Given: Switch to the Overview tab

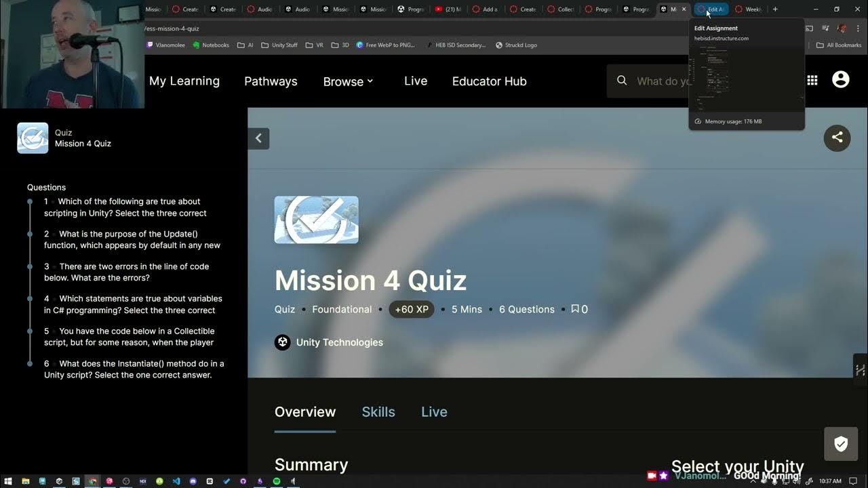Looking at the screenshot, I should [305, 412].
